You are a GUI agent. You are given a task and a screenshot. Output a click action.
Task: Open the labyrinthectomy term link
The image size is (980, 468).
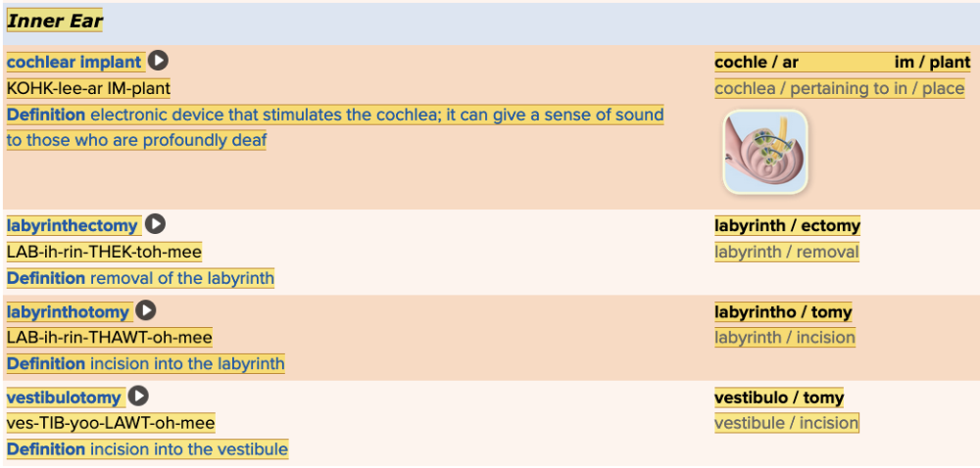click(x=73, y=226)
